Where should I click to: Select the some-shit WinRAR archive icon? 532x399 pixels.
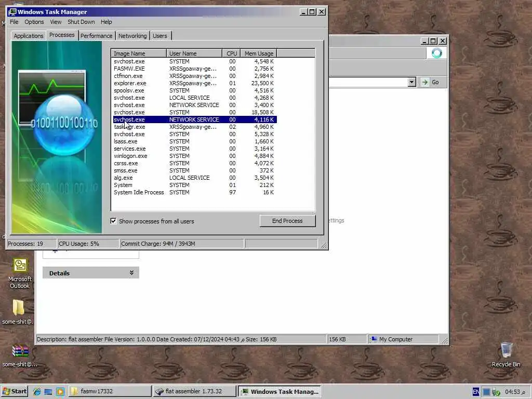[20, 355]
